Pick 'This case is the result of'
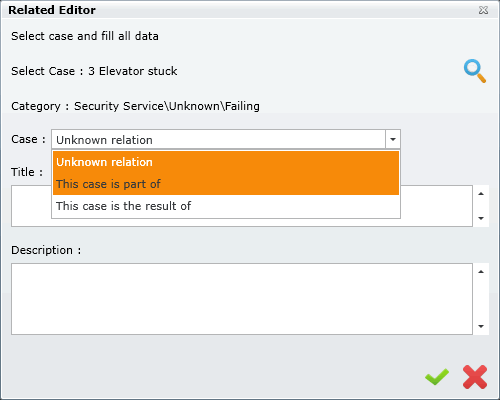This screenshot has height=400, width=500. pos(226,206)
